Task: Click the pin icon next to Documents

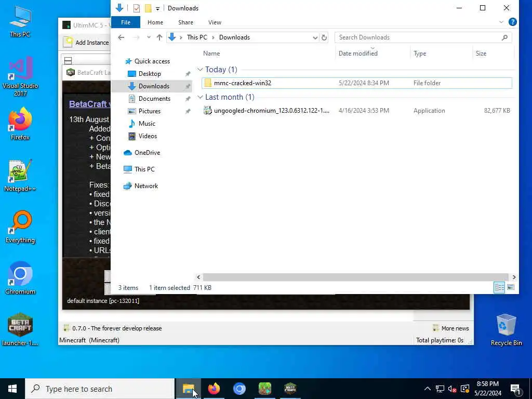Action: pos(188,99)
